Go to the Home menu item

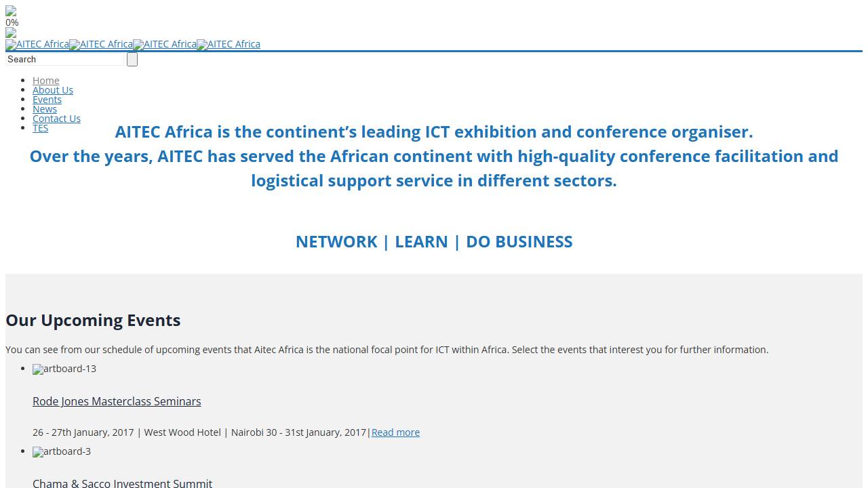[x=46, y=81]
